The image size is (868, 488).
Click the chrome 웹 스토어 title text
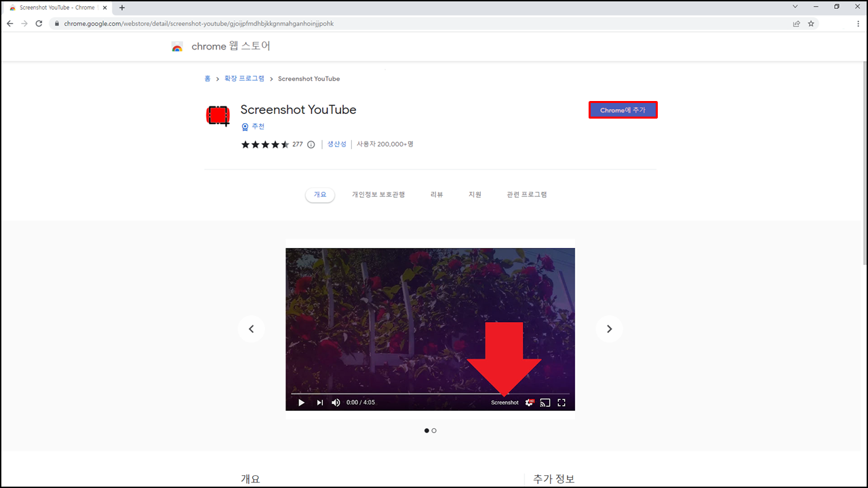231,47
